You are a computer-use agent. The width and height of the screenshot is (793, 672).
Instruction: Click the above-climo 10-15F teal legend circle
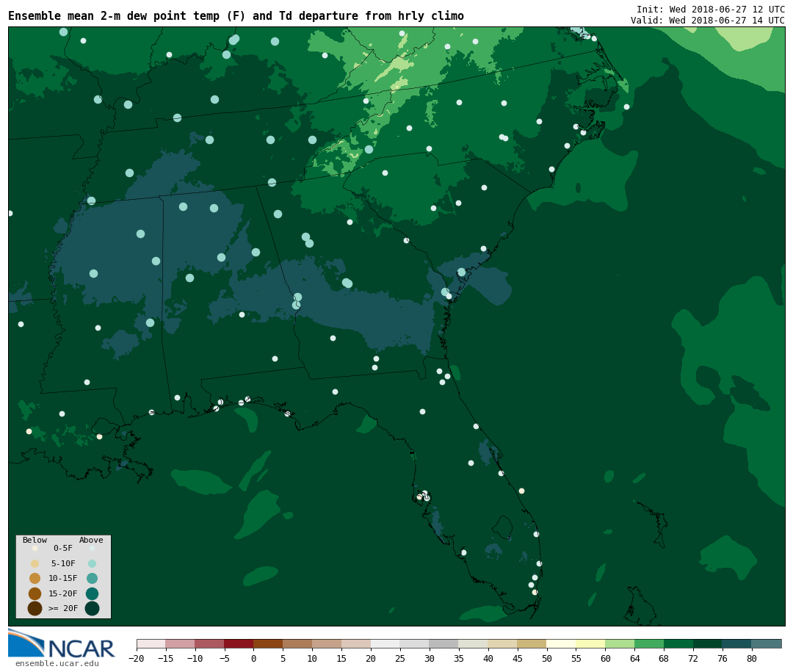point(92,579)
